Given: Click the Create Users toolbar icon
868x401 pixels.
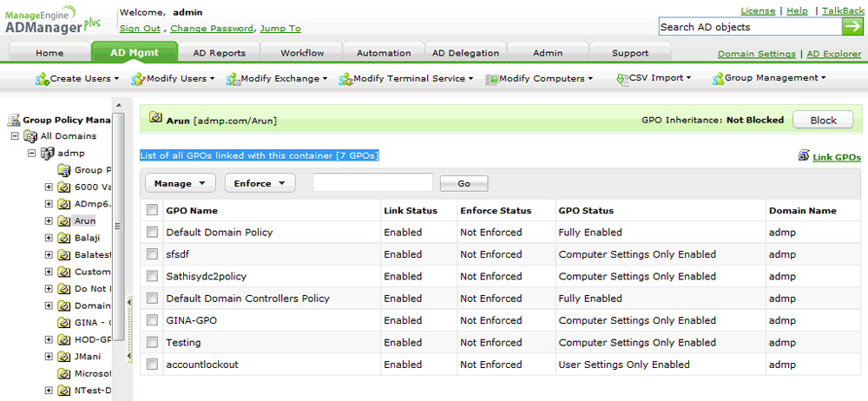Looking at the screenshot, I should pyautogui.click(x=42, y=79).
